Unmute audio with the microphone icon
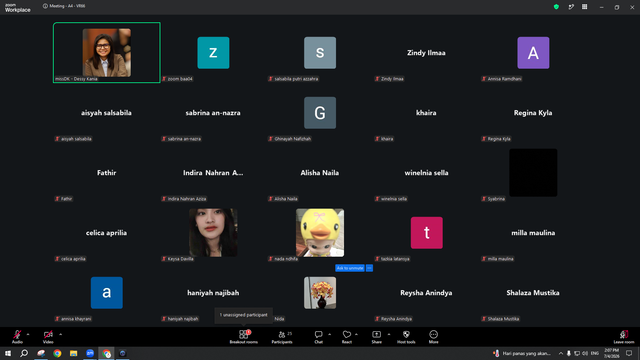640x360 pixels. click(17, 334)
